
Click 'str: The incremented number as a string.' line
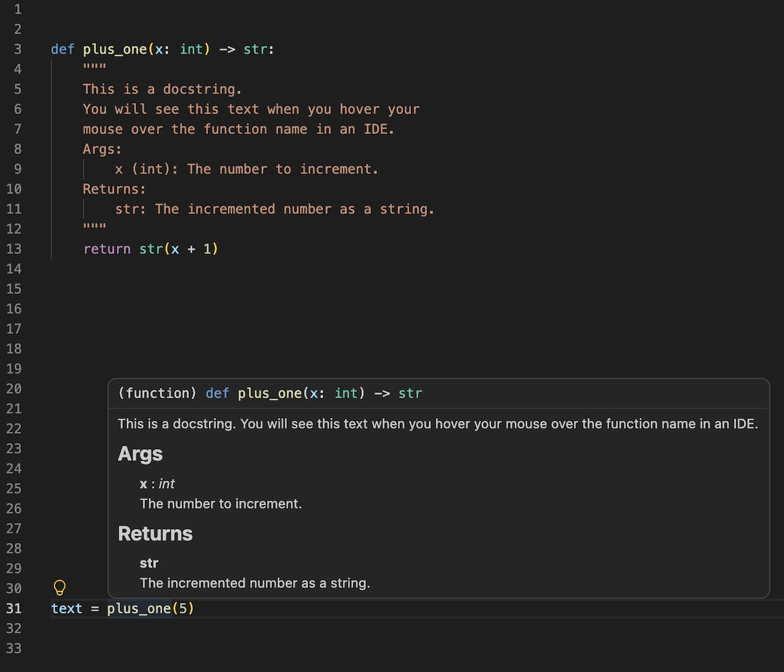tap(274, 209)
